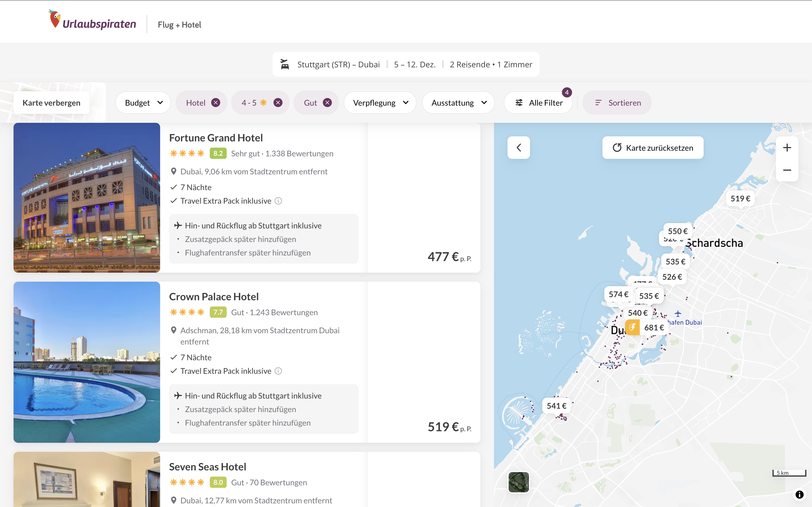Click Travel Extra Pack info icon for Fortune Grand

pos(278,201)
